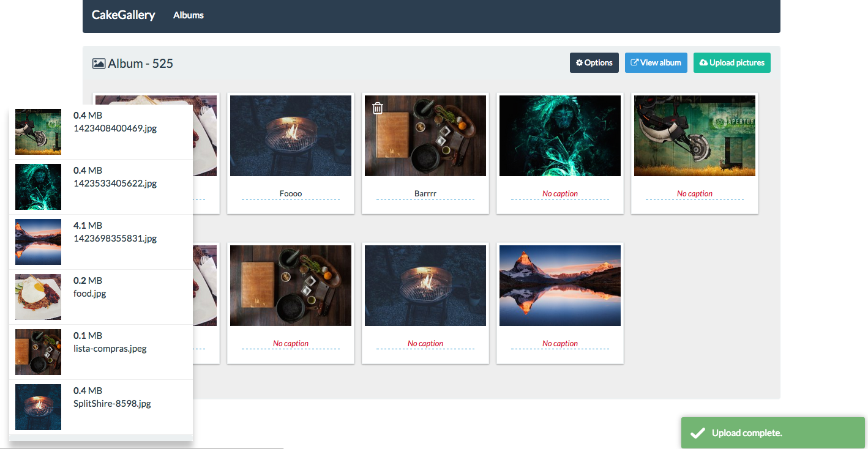Open the Albums navigation item
The image size is (868, 449).
pos(188,15)
